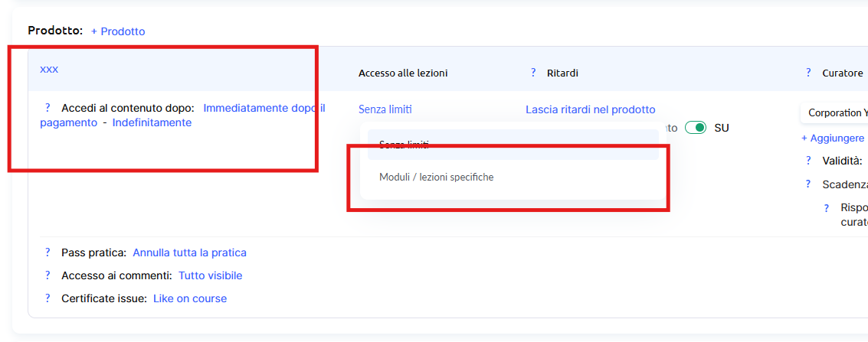Viewport: 868px width, 342px height.
Task: Click the question mark next to Ritardi
Action: tap(533, 73)
